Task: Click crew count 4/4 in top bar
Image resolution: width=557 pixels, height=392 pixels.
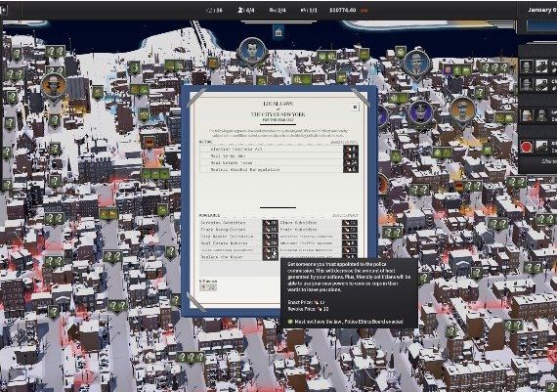Action: point(246,10)
